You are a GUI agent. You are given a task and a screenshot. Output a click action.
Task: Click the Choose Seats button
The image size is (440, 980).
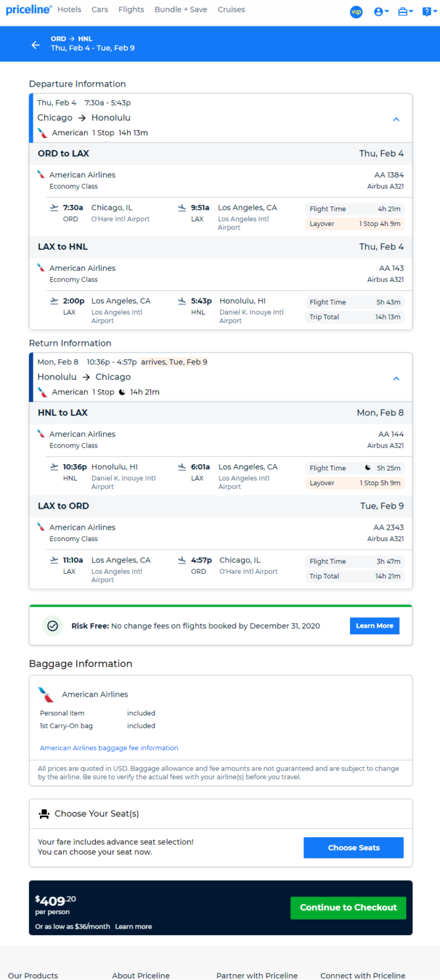(353, 848)
